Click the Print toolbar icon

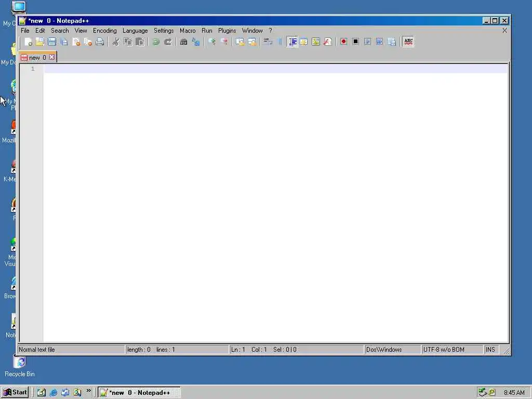point(100,42)
